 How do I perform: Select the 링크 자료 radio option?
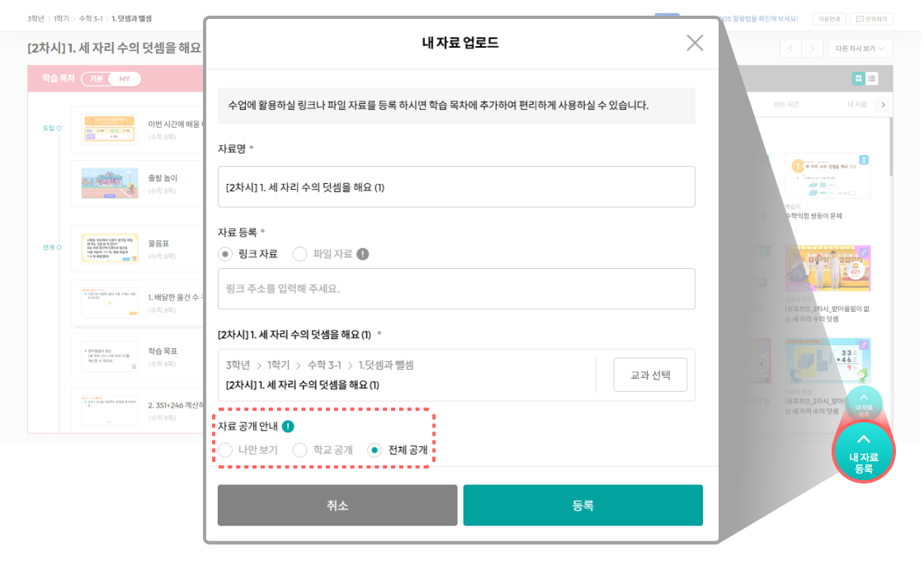(225, 254)
